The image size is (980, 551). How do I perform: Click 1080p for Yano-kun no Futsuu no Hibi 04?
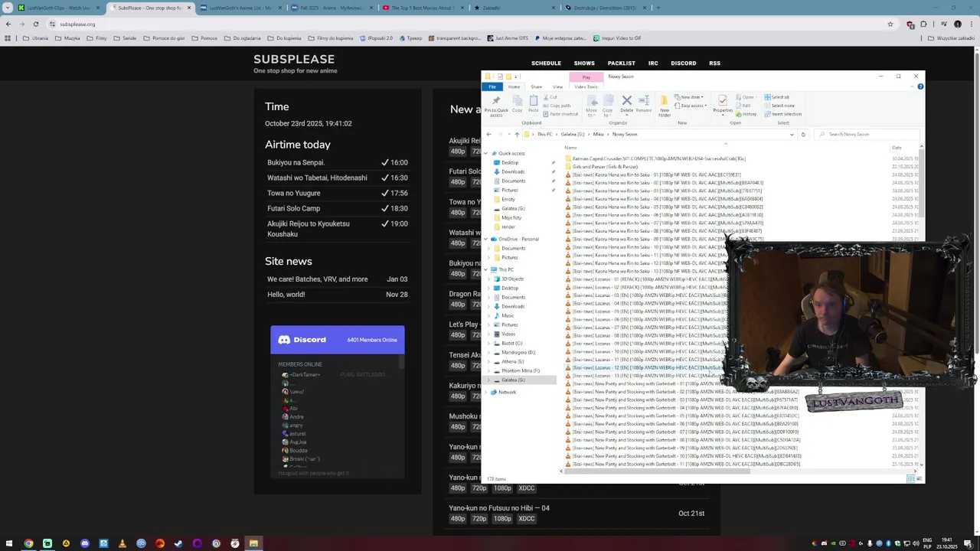(502, 518)
